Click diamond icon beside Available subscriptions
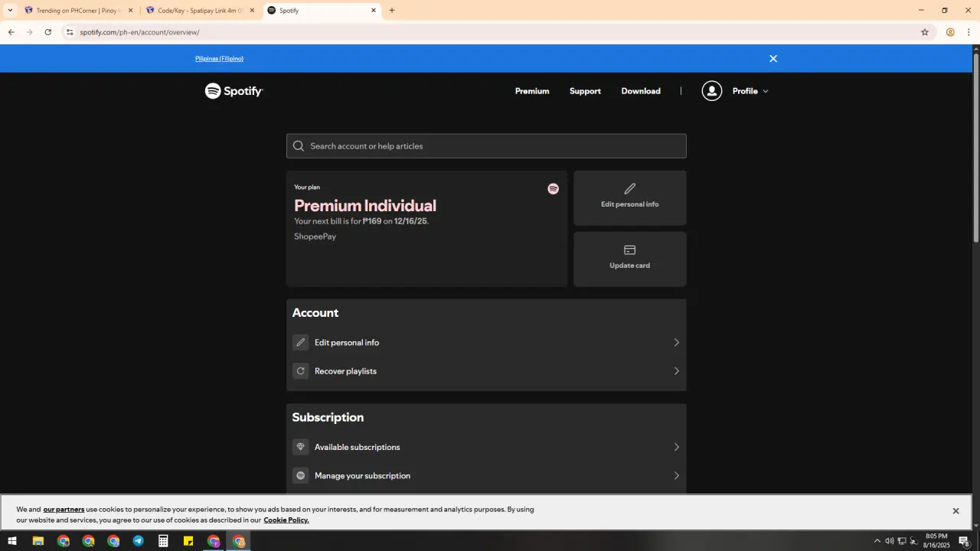Image resolution: width=980 pixels, height=551 pixels. (x=301, y=447)
